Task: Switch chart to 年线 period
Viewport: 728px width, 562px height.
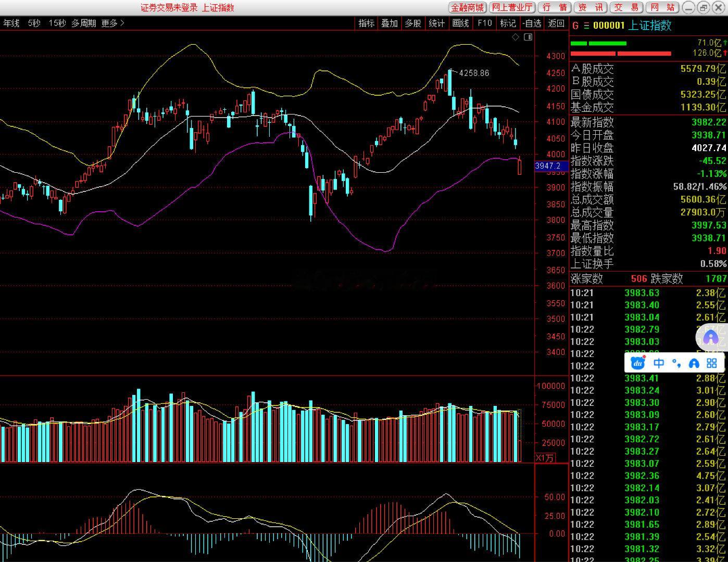Action: (11, 23)
